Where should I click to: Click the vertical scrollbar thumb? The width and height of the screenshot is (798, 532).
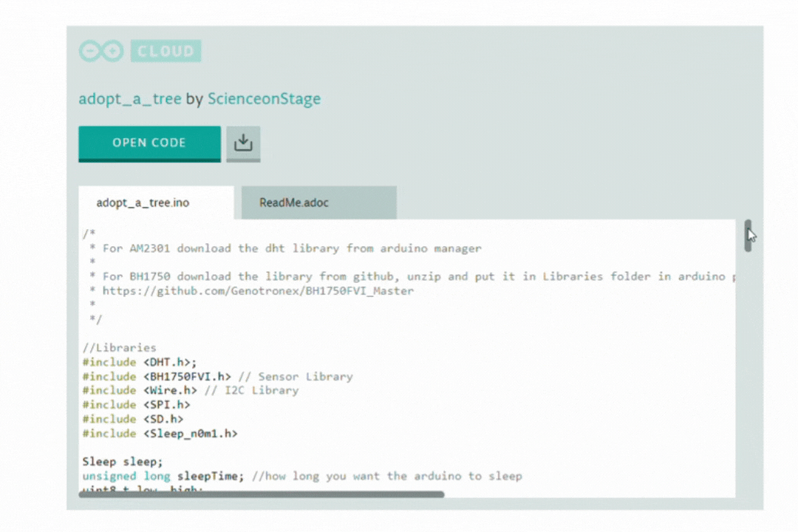[x=748, y=233]
